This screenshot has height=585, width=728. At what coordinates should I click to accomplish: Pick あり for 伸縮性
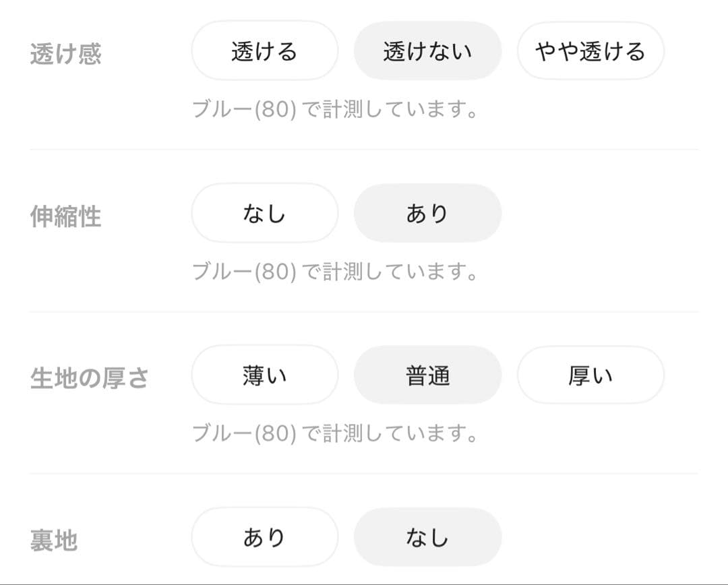click(x=427, y=213)
